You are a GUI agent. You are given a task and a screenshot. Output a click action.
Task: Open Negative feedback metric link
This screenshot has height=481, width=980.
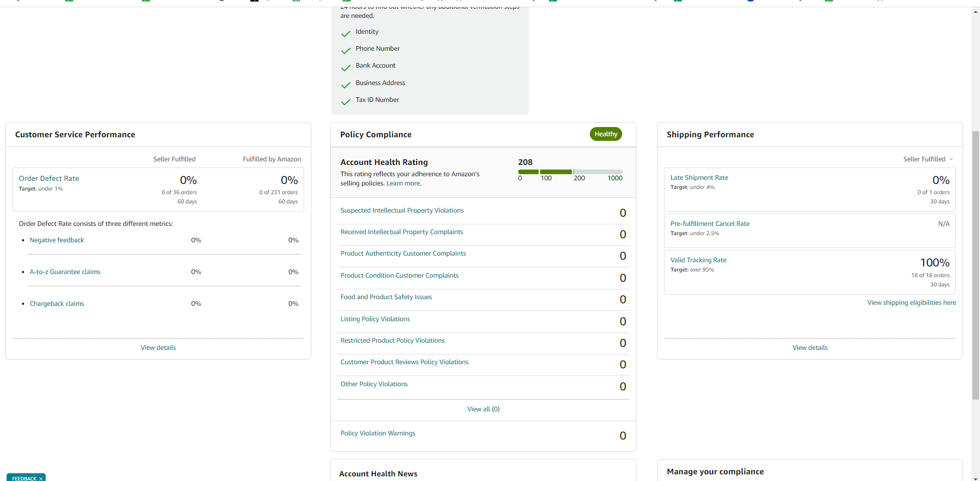click(x=57, y=240)
